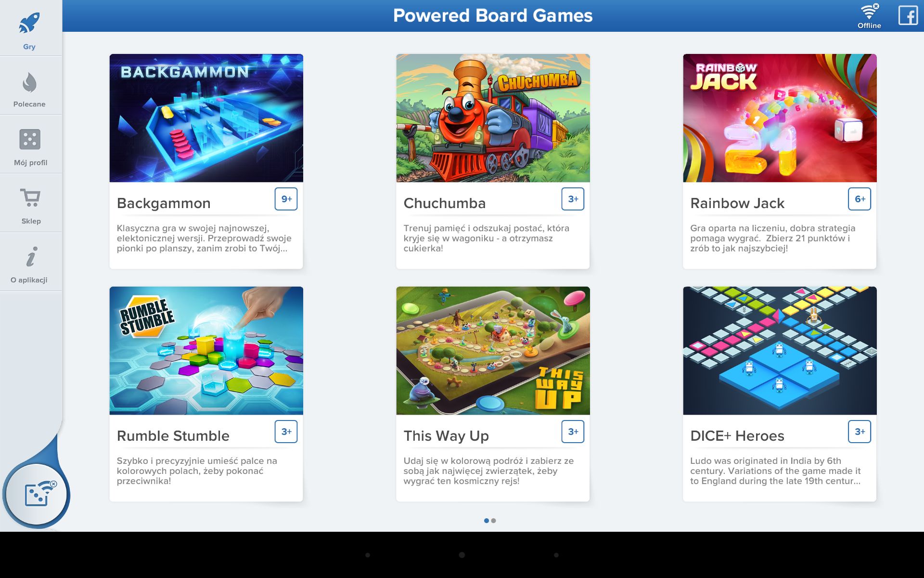The image size is (924, 578).
Task: Open the Backgammon game thumbnail
Action: 206,118
